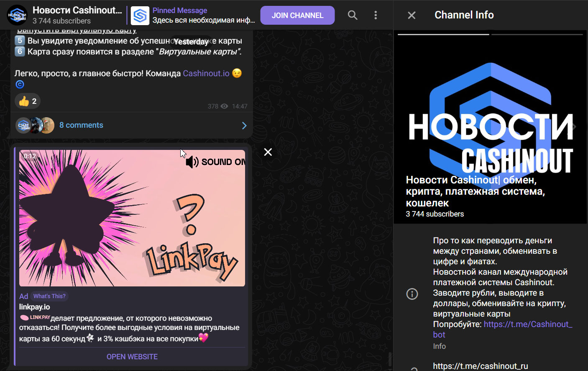Image resolution: width=588 pixels, height=371 pixels.
Task: Click the Channel Info panel title
Action: click(x=464, y=15)
